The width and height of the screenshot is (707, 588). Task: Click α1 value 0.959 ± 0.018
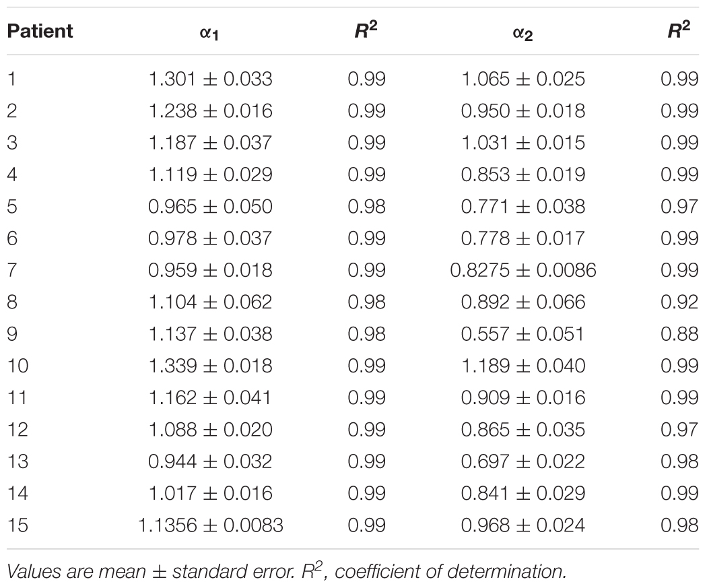[210, 270]
